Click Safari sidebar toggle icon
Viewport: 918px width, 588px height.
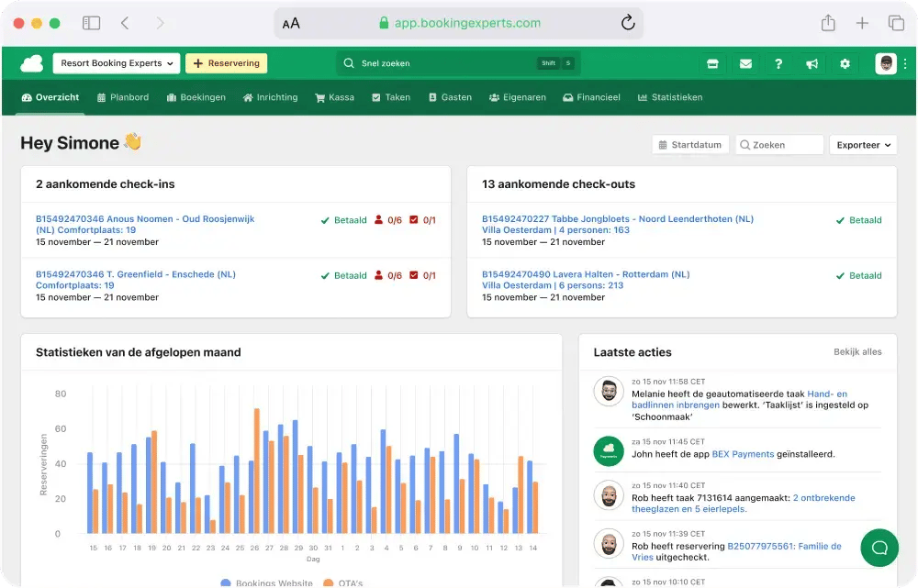tap(91, 23)
